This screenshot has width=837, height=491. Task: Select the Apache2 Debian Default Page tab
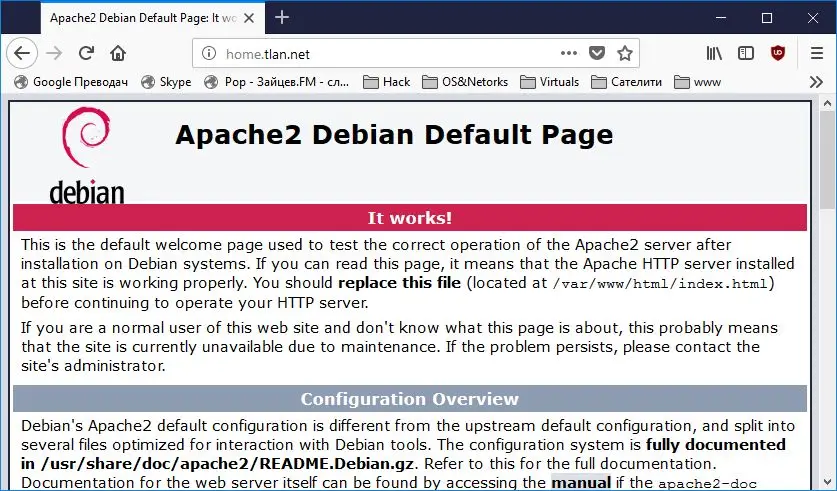tap(153, 18)
